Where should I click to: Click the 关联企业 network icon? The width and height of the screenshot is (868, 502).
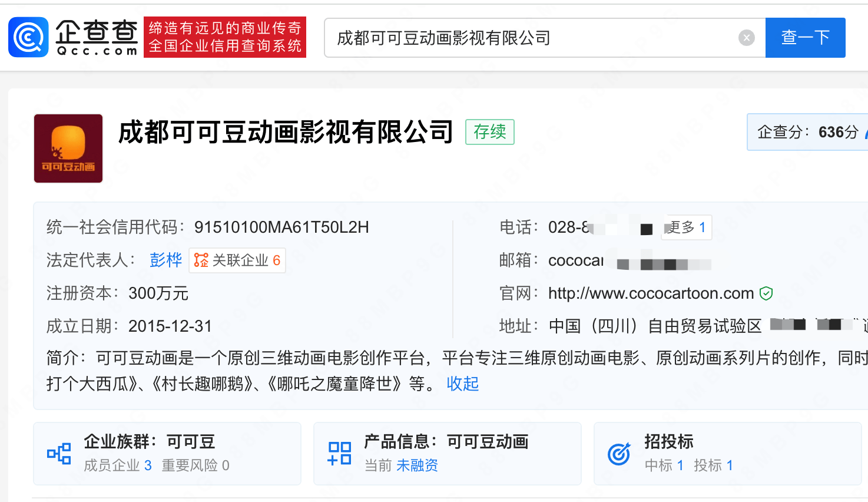pyautogui.click(x=201, y=260)
